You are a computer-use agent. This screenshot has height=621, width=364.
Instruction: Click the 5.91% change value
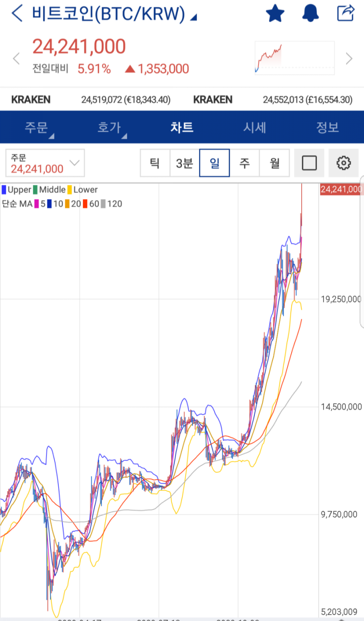click(94, 69)
